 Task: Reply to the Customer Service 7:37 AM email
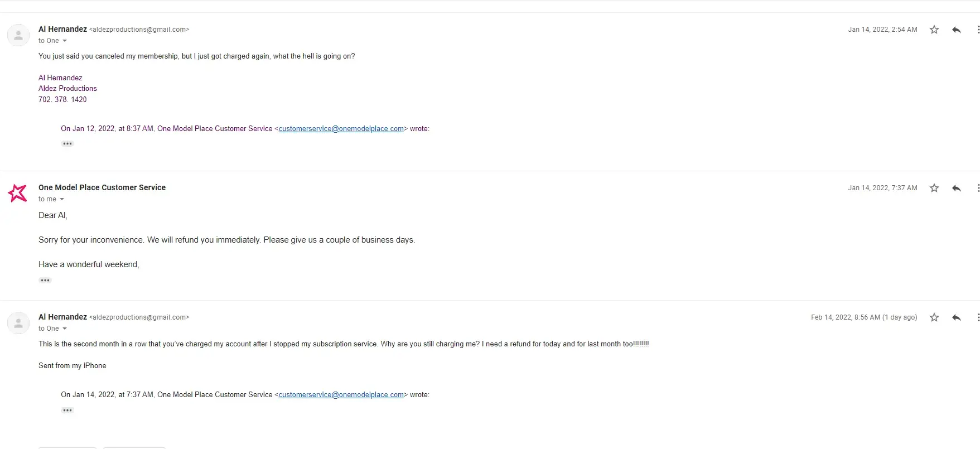coord(957,188)
